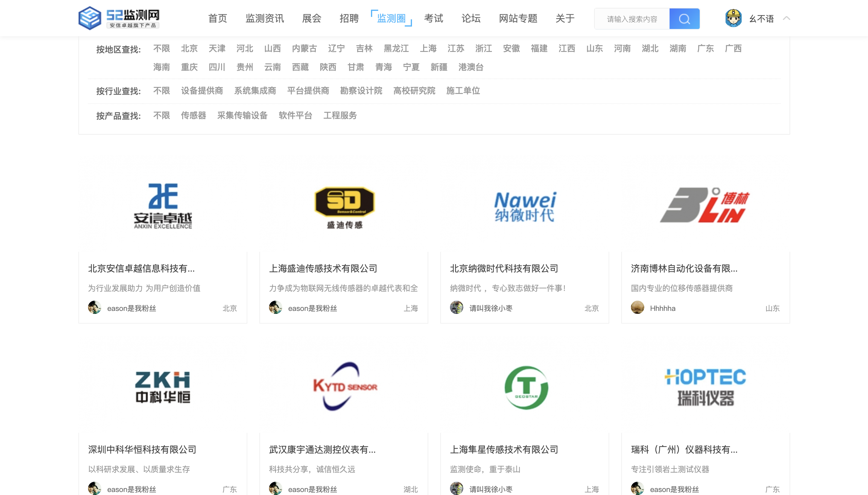This screenshot has width=868, height=495.
Task: Go to the 首页 navigation tab
Action: pos(217,18)
